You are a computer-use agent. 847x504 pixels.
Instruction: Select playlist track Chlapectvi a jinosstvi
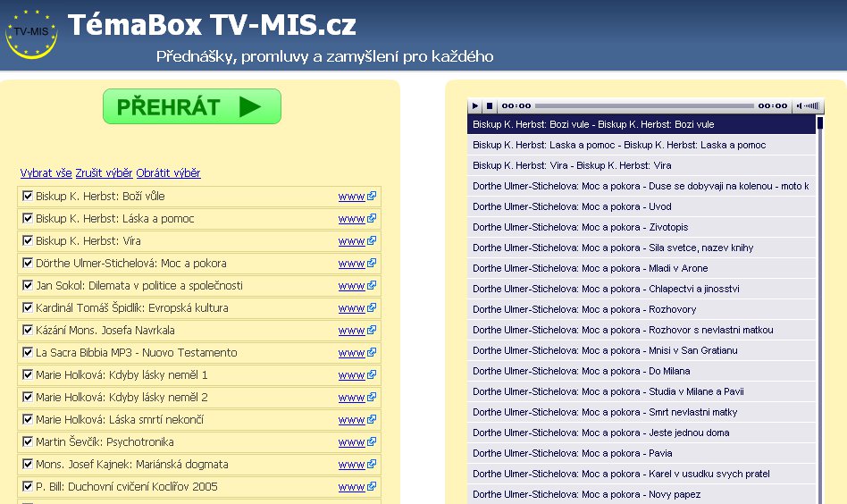coord(642,289)
